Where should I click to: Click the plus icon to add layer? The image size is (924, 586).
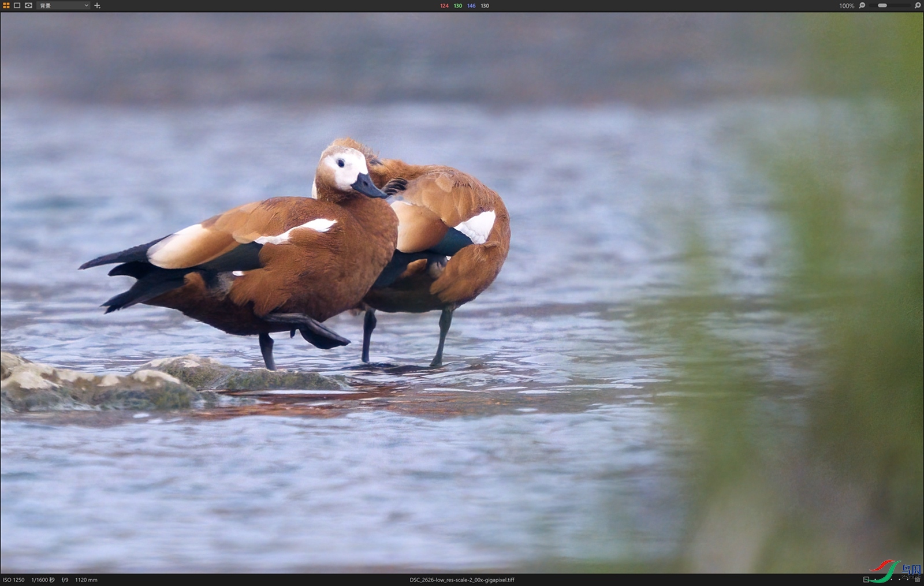(x=97, y=5)
